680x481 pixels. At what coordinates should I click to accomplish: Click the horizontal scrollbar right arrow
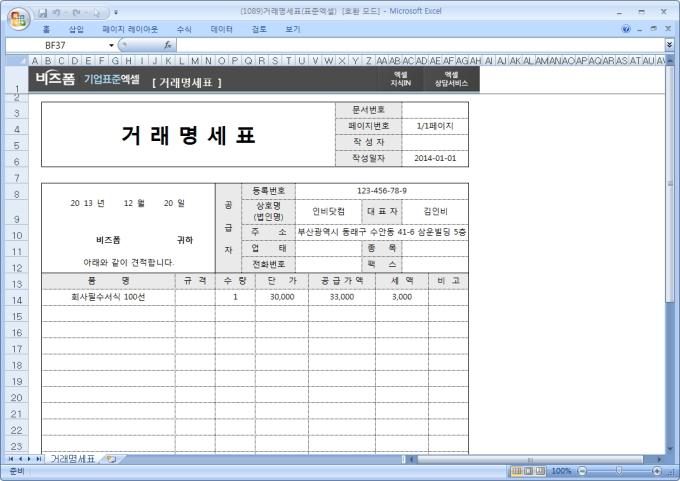[660, 459]
